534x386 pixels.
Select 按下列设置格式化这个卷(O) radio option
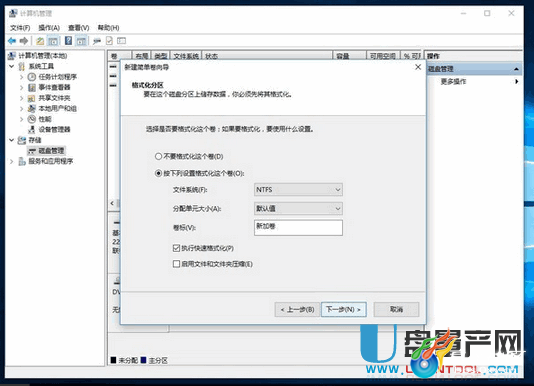tap(158, 173)
